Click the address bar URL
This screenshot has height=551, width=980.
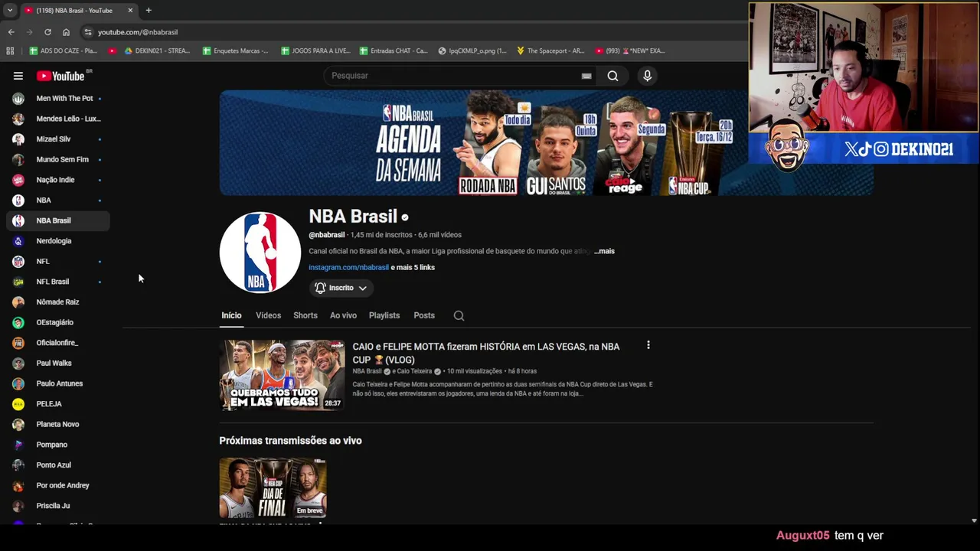tap(138, 32)
